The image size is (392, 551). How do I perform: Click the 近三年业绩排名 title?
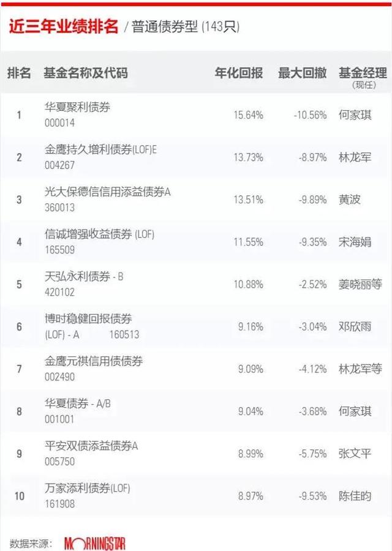tap(64, 26)
